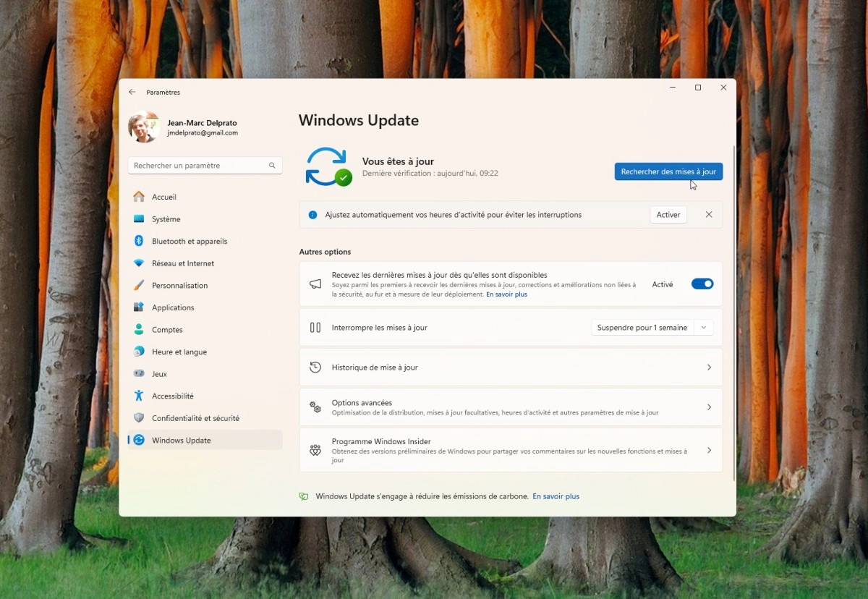This screenshot has width=868, height=599.
Task: Click the Heure et langue globe icon
Action: coord(139,352)
